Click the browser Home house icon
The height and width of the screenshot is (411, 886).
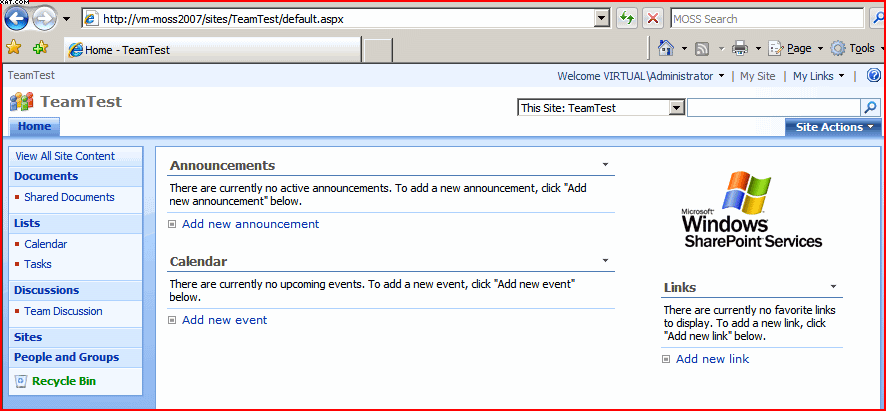pos(666,48)
